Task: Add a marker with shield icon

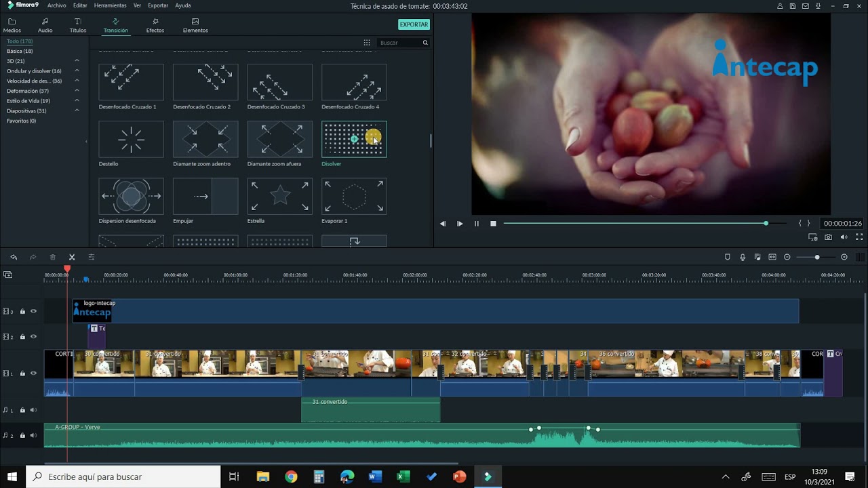Action: point(728,257)
